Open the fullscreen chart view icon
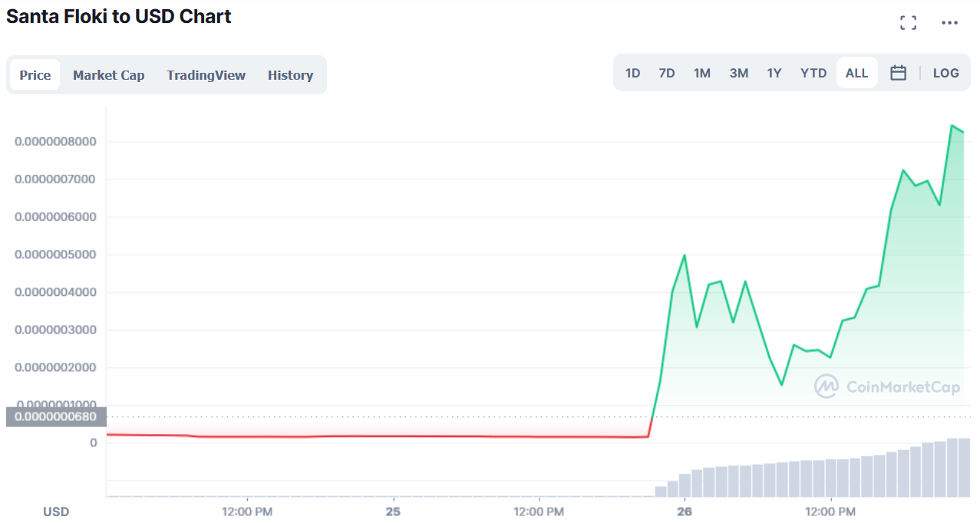 (x=908, y=23)
